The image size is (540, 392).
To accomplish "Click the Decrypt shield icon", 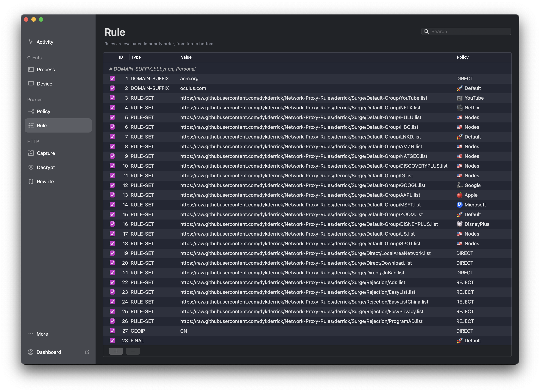I will click(x=31, y=167).
